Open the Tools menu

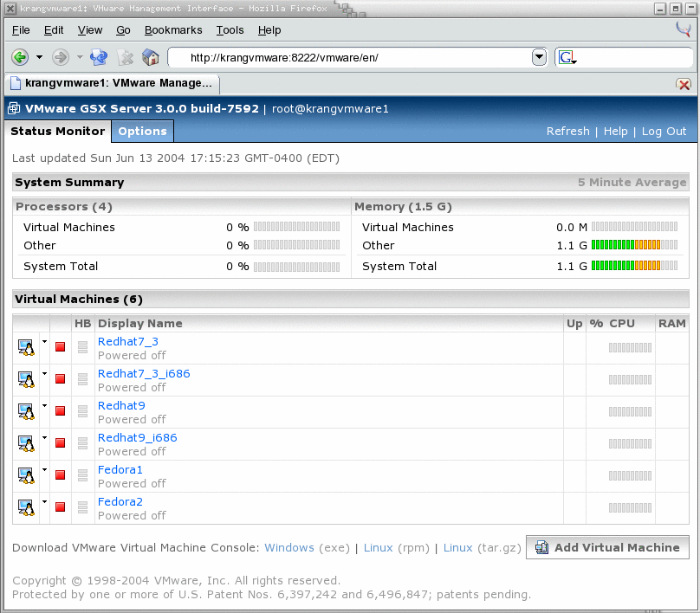pos(230,30)
